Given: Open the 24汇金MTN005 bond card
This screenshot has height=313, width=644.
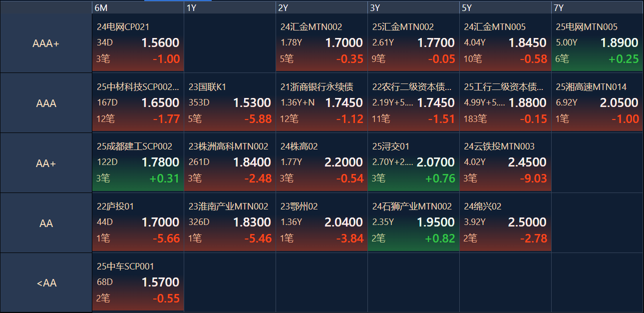Looking at the screenshot, I should [x=506, y=43].
